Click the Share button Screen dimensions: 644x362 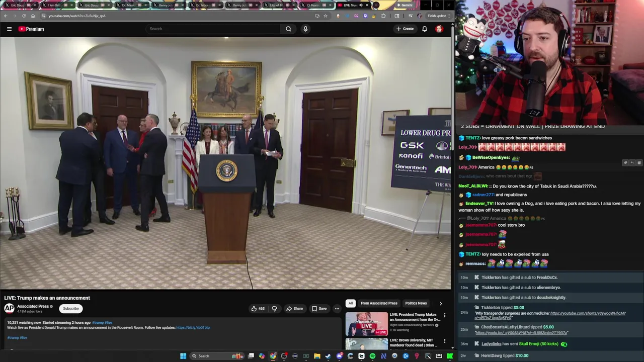pos(294,309)
